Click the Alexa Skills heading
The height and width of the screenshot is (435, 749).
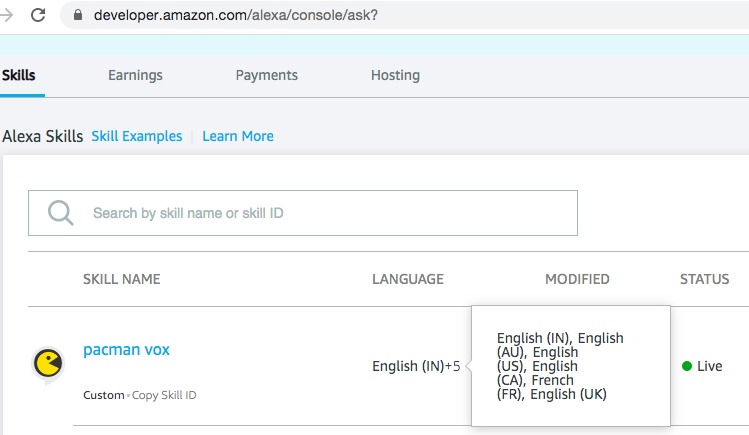[43, 136]
